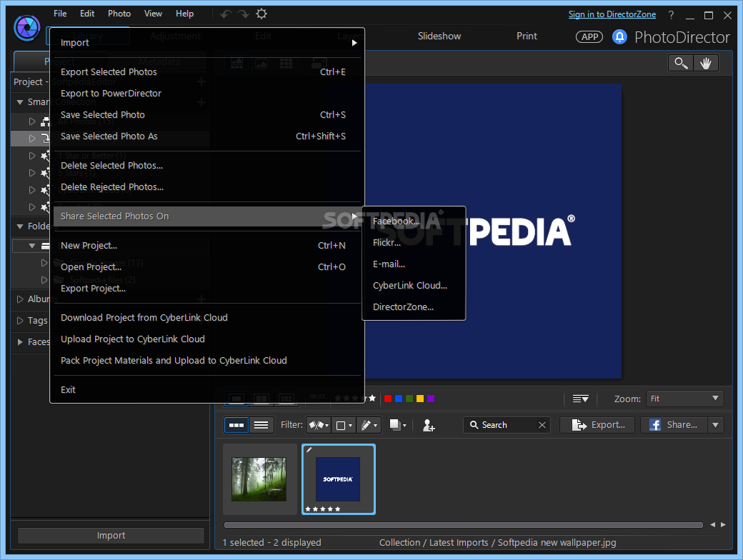Screen dimensions: 743x560
Task: Switch to the Print module
Action: 527,36
